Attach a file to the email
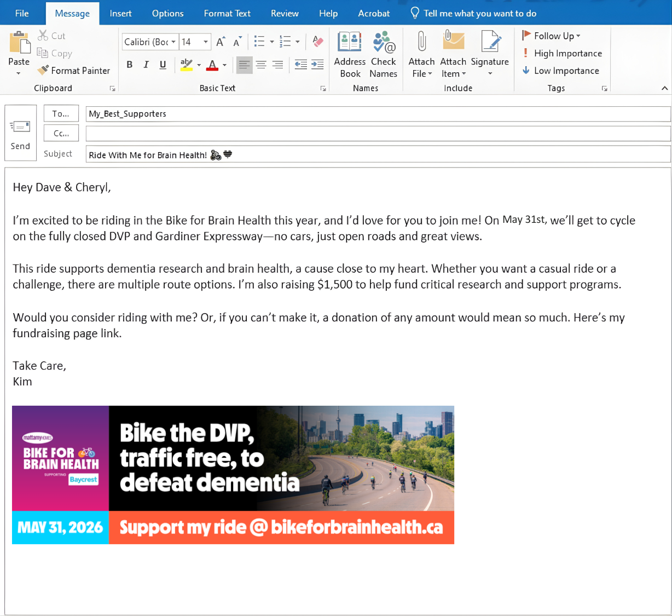The width and height of the screenshot is (672, 616). [421, 54]
